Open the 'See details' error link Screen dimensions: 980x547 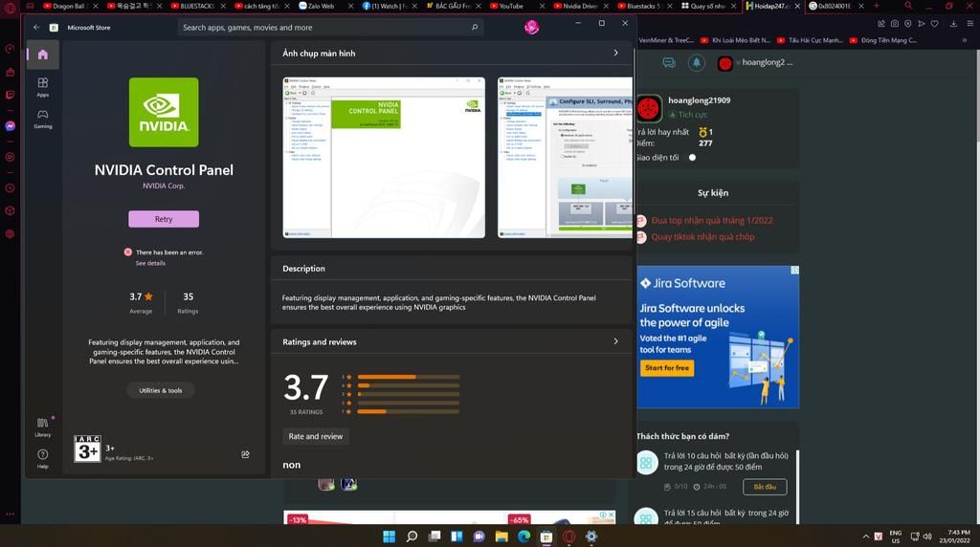tap(150, 264)
